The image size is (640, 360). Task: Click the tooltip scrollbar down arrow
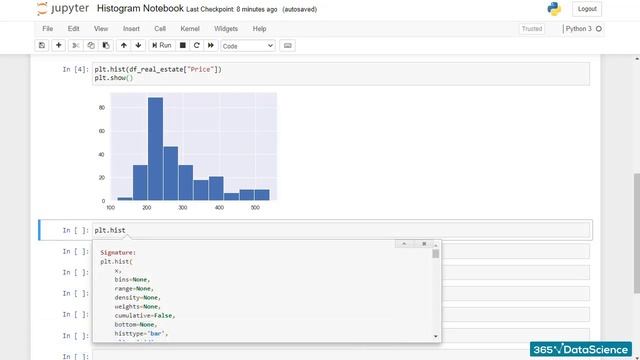point(436,336)
